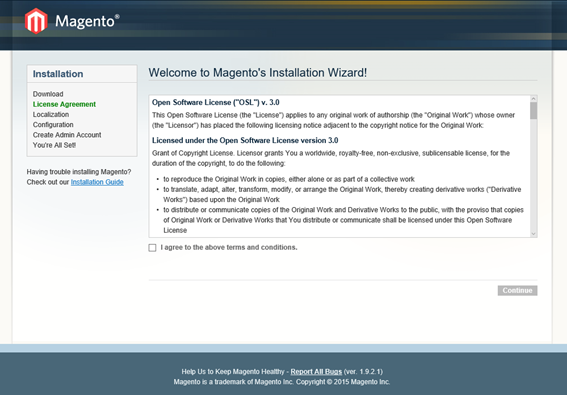The image size is (567, 395).
Task: Click the 'to reproduce the Original Work' bullet
Action: tap(289, 179)
